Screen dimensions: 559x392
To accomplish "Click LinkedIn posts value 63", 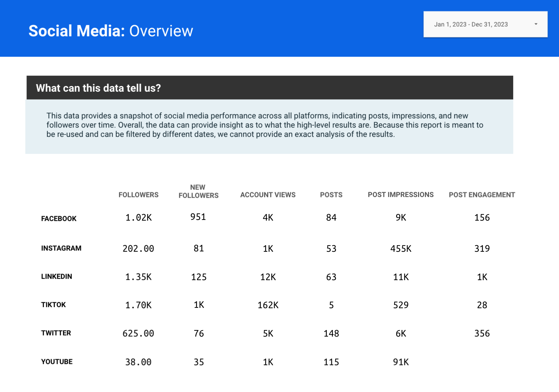I will point(331,277).
